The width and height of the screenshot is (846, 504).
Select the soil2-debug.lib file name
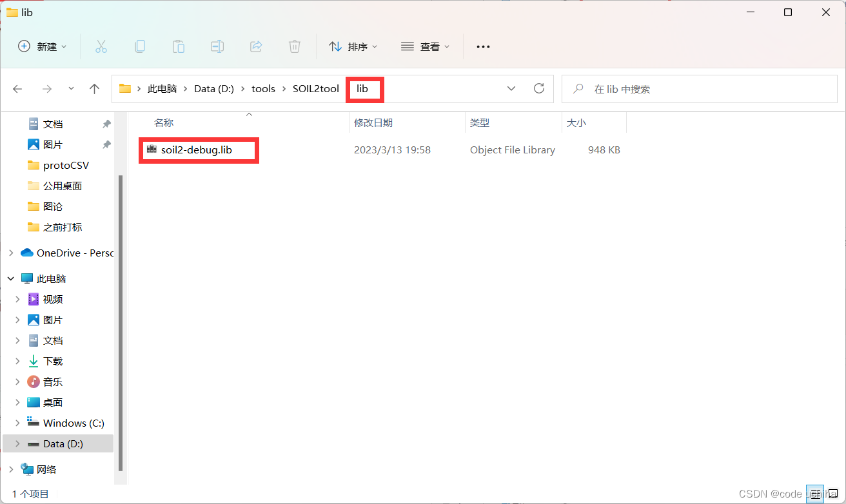(x=197, y=150)
